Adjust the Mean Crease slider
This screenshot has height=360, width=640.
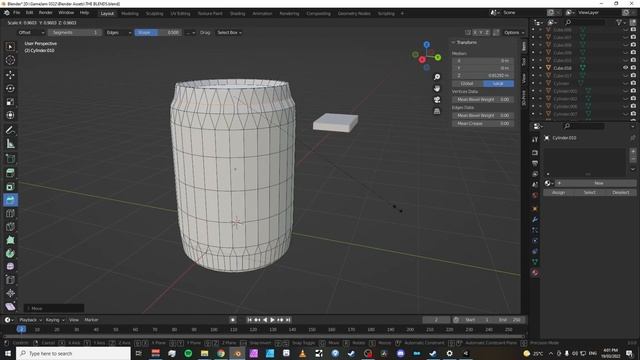pyautogui.click(x=483, y=123)
